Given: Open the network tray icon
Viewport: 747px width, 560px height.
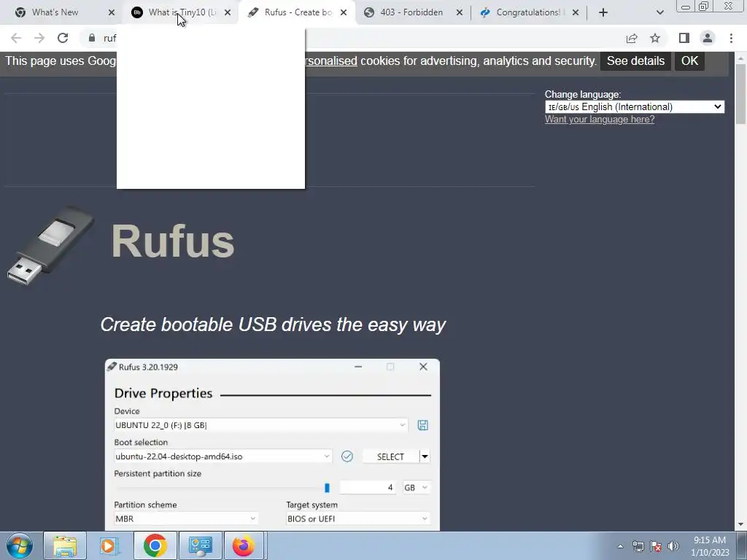Looking at the screenshot, I should 638,546.
